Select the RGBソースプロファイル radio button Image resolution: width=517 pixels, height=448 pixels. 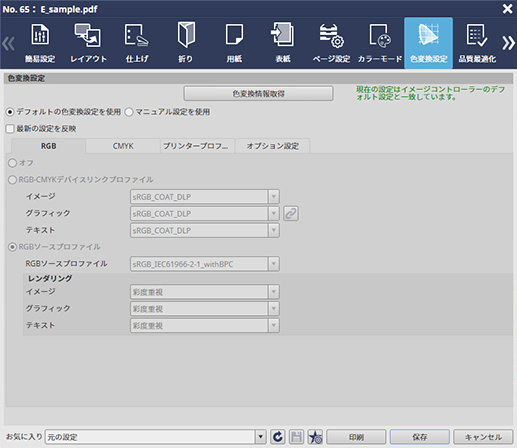pos(12,247)
